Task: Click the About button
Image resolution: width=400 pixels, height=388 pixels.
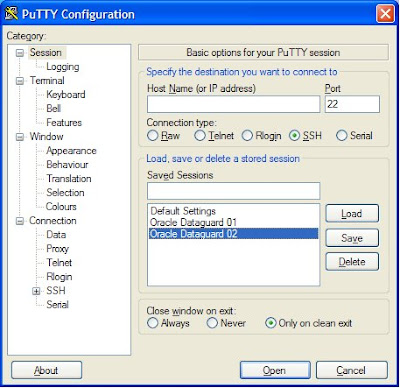Action: point(46,370)
